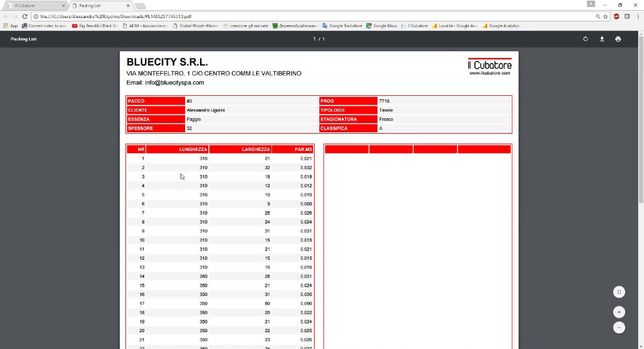Zoom in on the PDF
The image size is (644, 349).
619,312
